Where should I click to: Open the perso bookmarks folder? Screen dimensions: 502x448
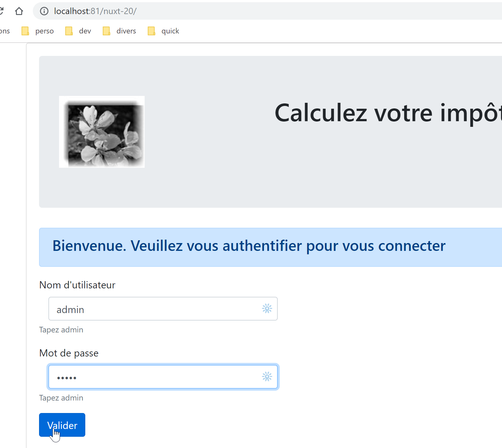pos(38,31)
